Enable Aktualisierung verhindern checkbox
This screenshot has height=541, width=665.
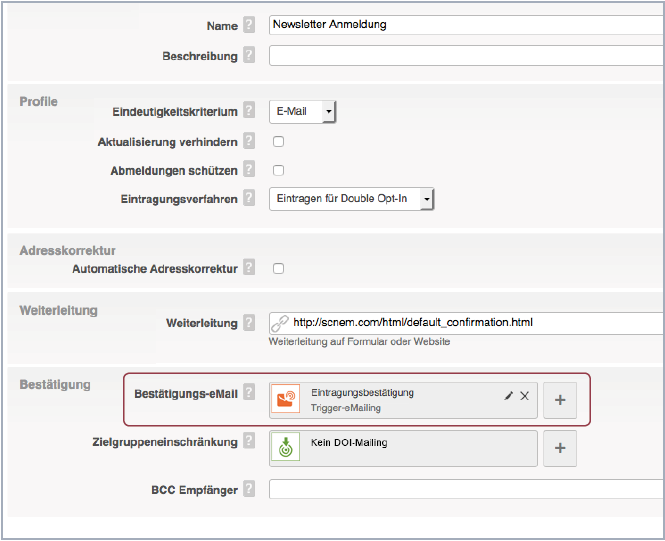point(279,142)
